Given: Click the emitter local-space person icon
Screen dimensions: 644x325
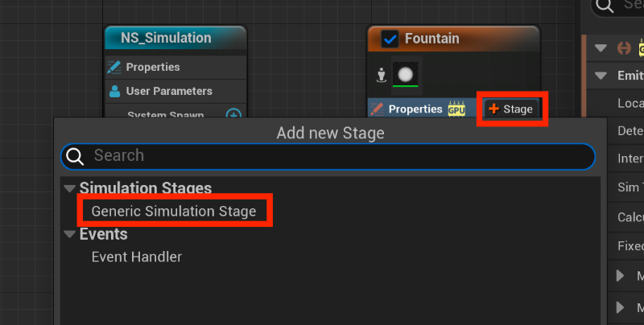Looking at the screenshot, I should [x=382, y=75].
